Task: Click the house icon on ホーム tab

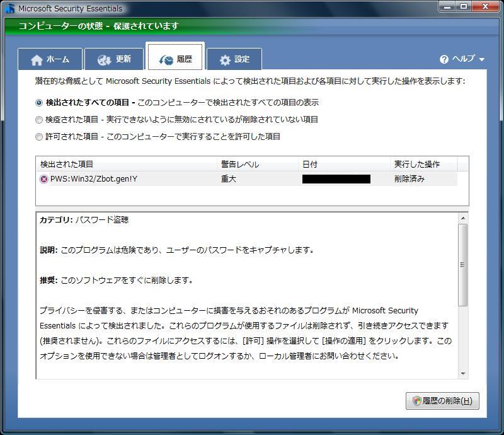Action: point(37,60)
